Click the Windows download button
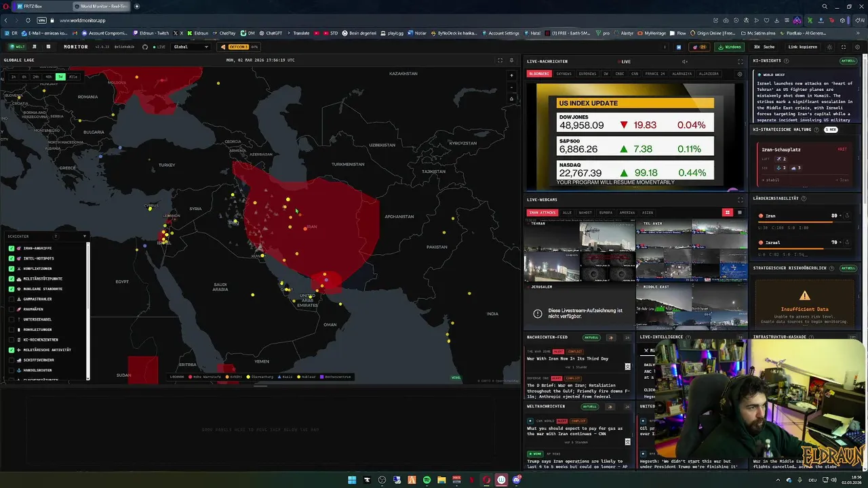The height and width of the screenshot is (488, 868). coord(730,47)
